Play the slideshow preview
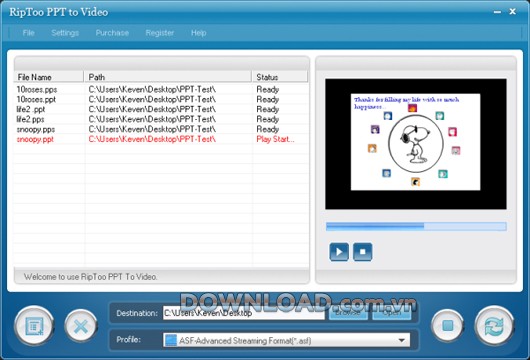Viewport: 530px width, 360px height. [339, 252]
